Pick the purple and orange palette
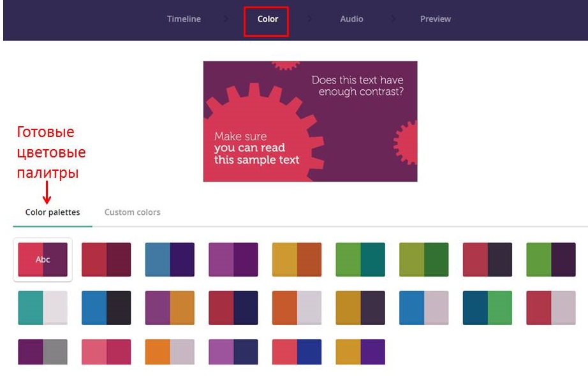 (170, 308)
